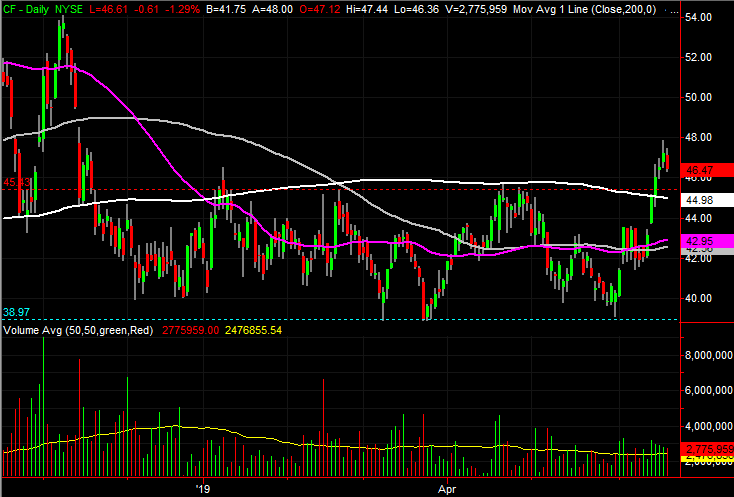Click the red 2,775,959 volume axis tag
The image size is (734, 497).
pos(707,448)
